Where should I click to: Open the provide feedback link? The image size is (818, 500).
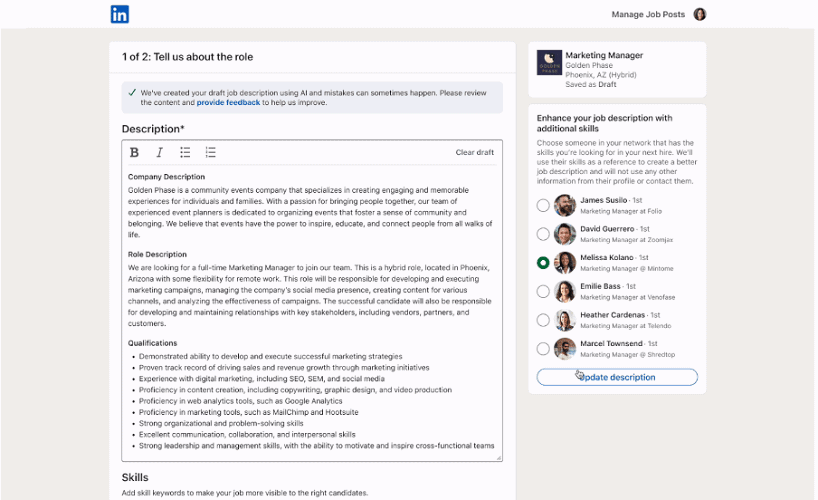click(x=228, y=102)
